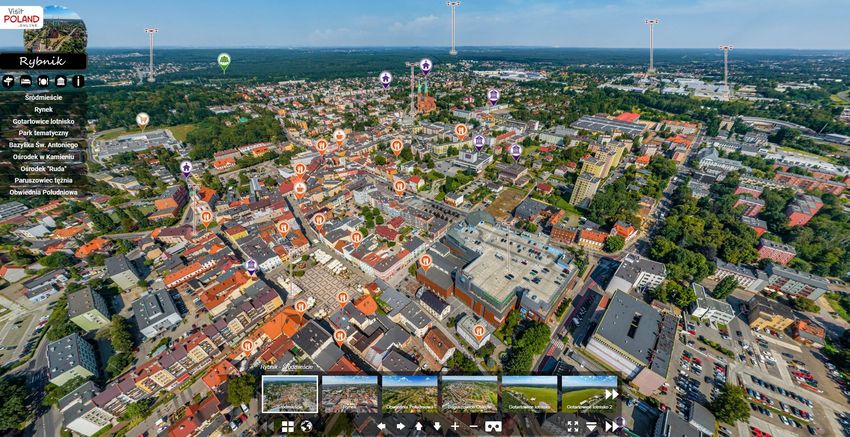Select the bed accommodation category icon

25,81
